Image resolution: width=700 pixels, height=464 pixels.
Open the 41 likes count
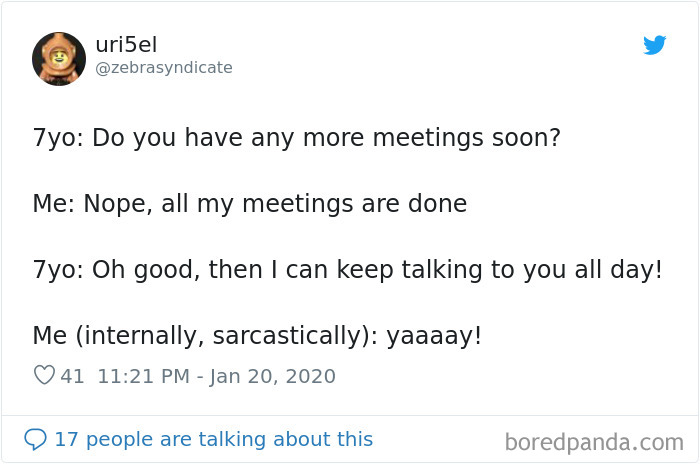point(72,376)
